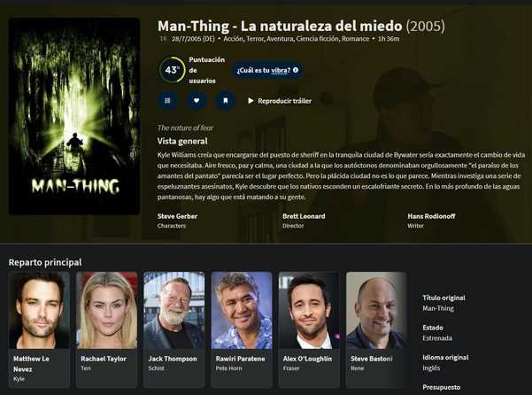View Rawiri Paratene's cast card
This screenshot has width=532, height=395.
point(242,329)
